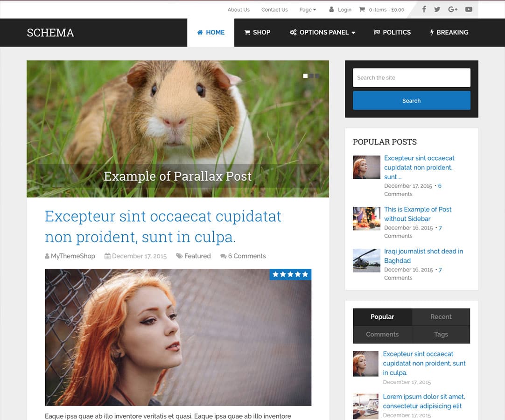505x420 pixels.
Task: Expand the Options Panel menu
Action: (x=323, y=32)
